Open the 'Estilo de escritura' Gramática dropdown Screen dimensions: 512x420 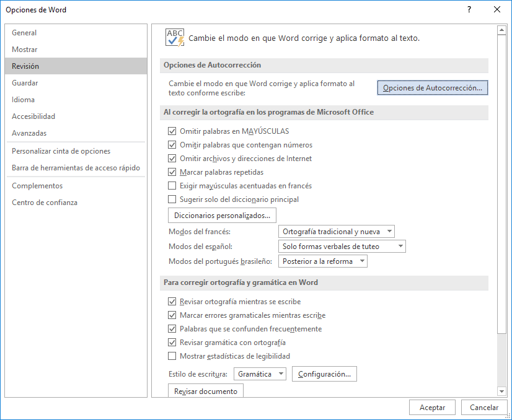(260, 374)
